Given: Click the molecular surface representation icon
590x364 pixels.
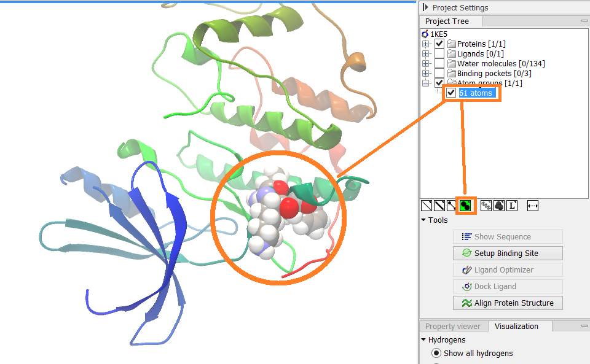Looking at the screenshot, I should tap(498, 206).
